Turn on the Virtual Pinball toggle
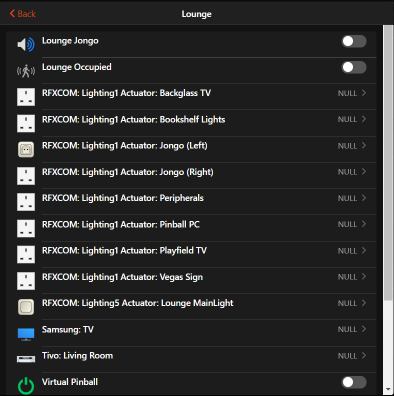 click(354, 382)
